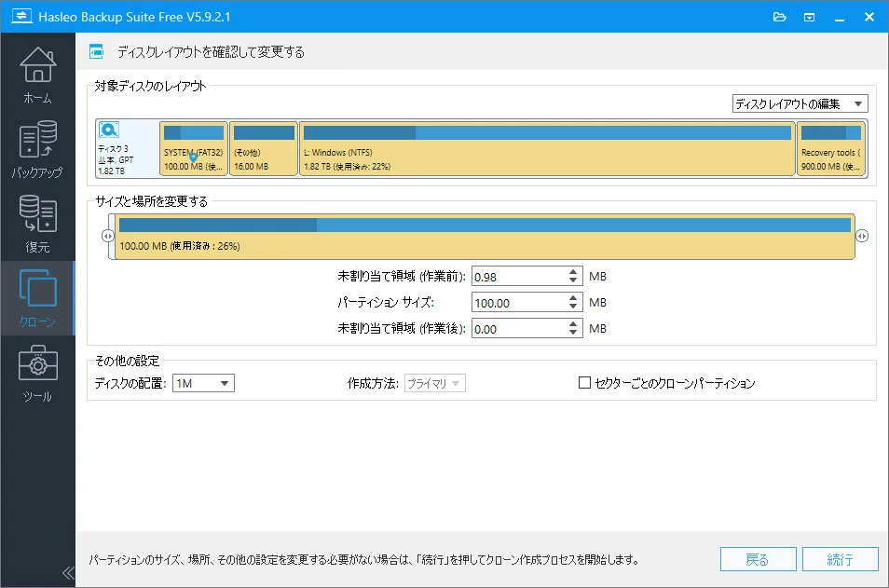The width and height of the screenshot is (889, 588).
Task: Select the Clone (クローン) sidebar section
Action: click(x=37, y=298)
